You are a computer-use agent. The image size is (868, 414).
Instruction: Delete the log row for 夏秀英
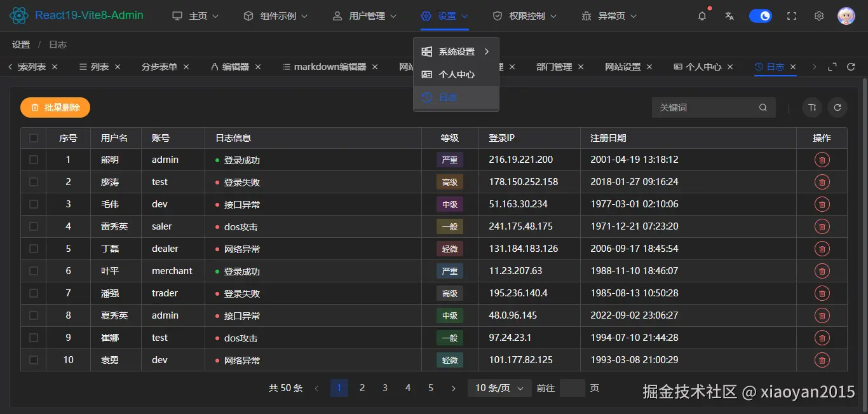point(822,316)
